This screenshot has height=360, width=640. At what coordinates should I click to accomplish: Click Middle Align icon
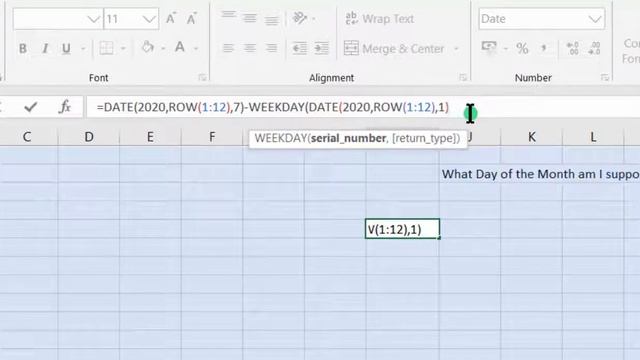[x=250, y=18]
